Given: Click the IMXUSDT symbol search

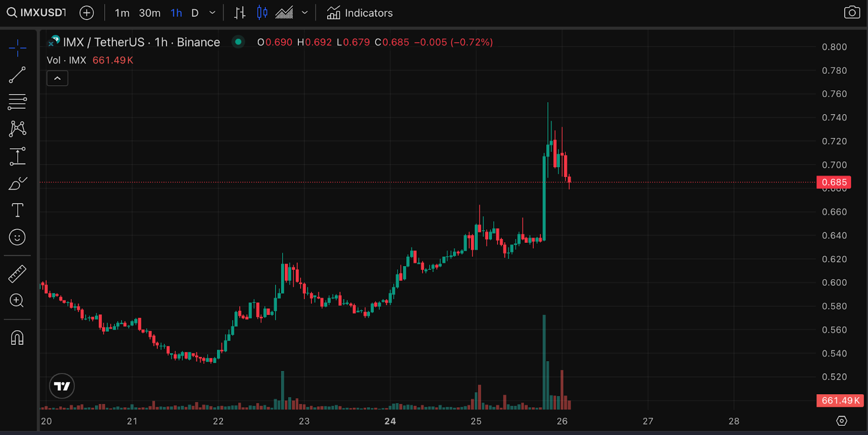Looking at the screenshot, I should (x=37, y=13).
